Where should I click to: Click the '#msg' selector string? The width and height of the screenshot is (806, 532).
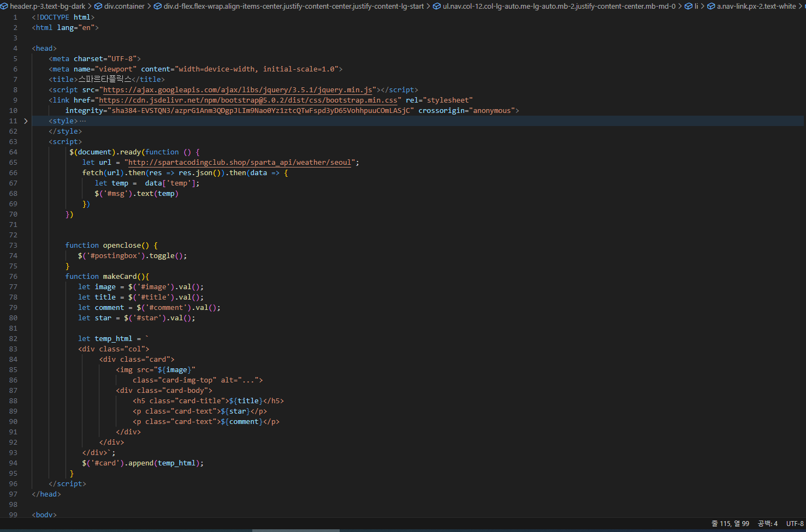pyautogui.click(x=116, y=194)
